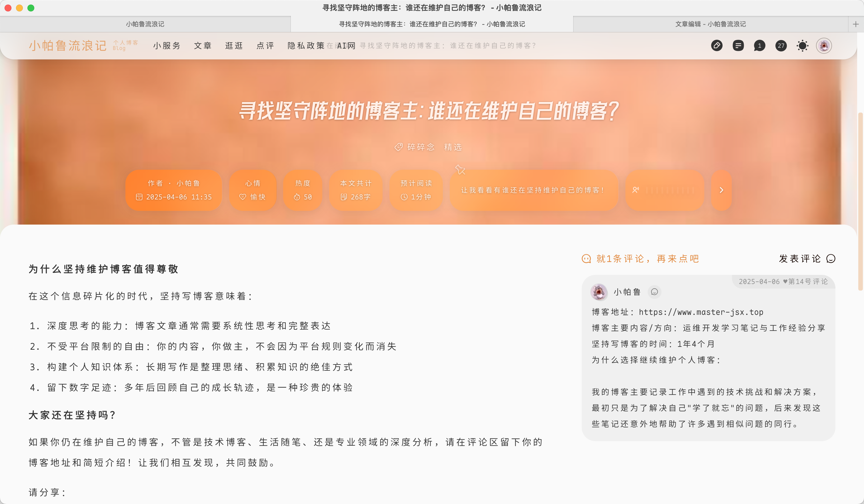Image resolution: width=864 pixels, height=504 pixels.
Task: Switch to the first 小帕鲁流浪记 tab
Action: click(145, 24)
